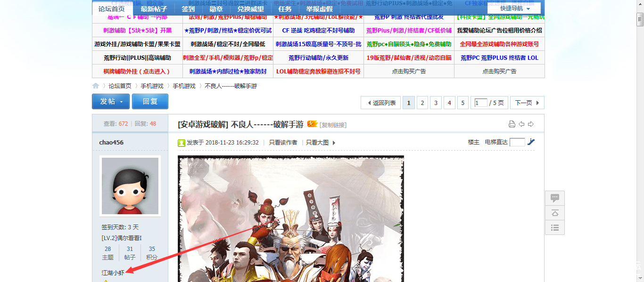The width and height of the screenshot is (644, 282).
Task: Open ad link 我爱辅助论坛广告位租用价格介绍
Action: (499, 31)
